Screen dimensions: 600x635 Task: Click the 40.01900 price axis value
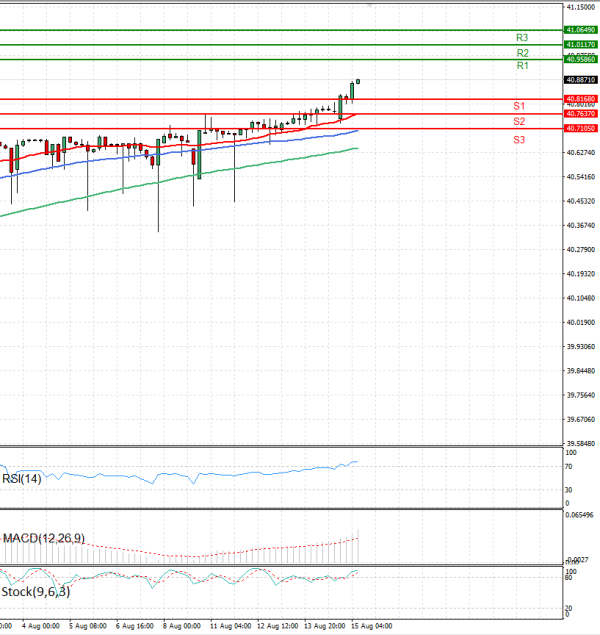click(581, 322)
